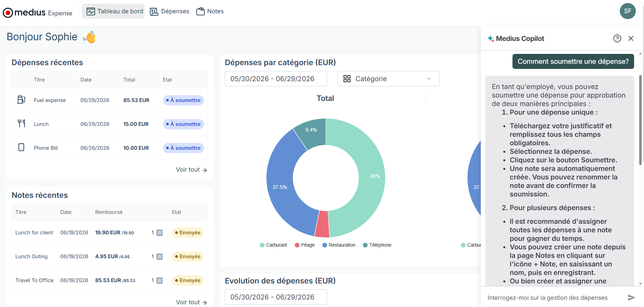Toggle Téléphone legend swatch
This screenshot has height=307, width=644.
click(365, 245)
